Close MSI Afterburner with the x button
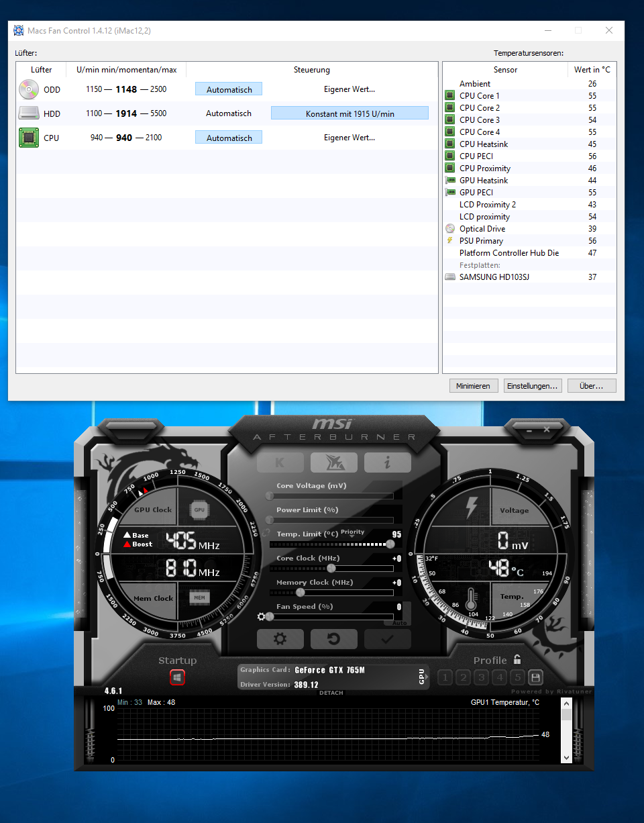 [547, 430]
